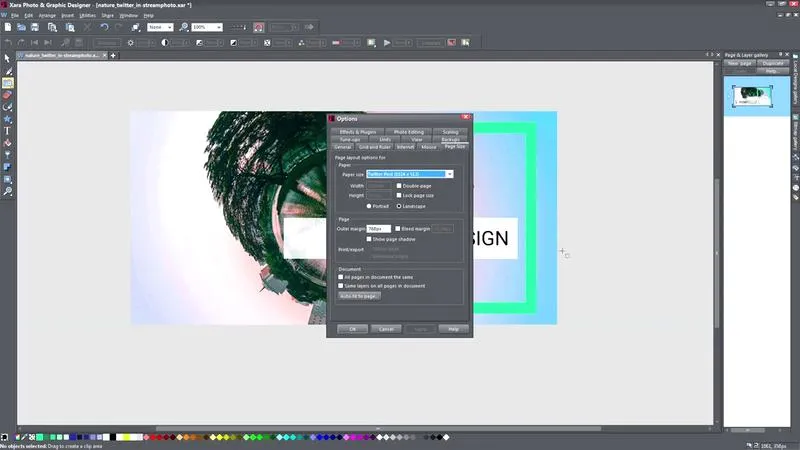Select the Eraser tool
Image resolution: width=800 pixels, height=450 pixels.
point(8,95)
